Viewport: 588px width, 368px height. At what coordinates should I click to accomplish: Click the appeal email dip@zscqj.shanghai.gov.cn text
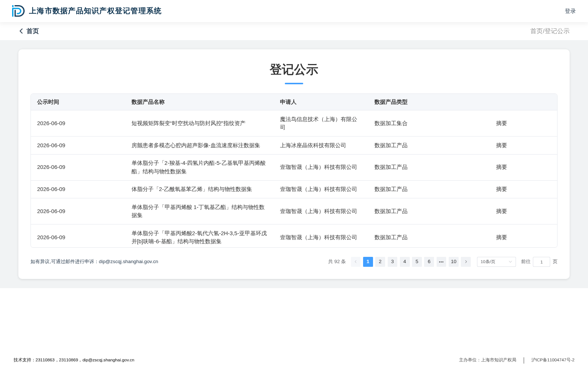[129, 262]
